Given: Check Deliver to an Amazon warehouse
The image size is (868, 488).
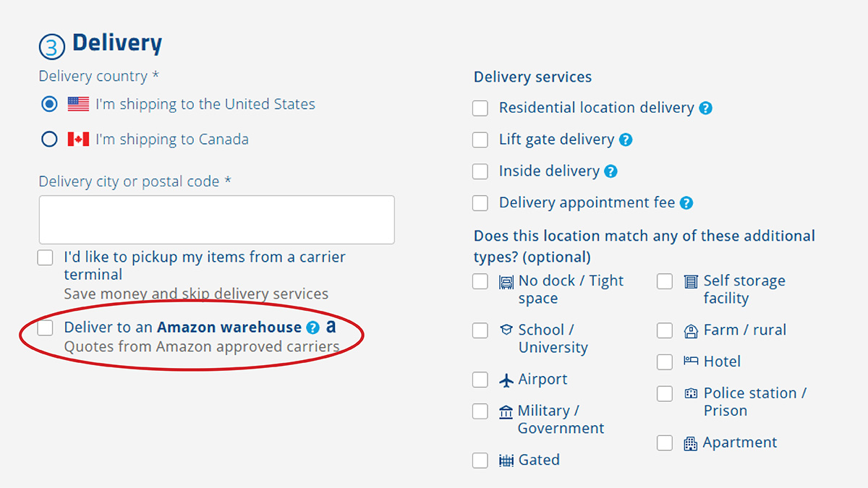Looking at the screenshot, I should pos(45,328).
